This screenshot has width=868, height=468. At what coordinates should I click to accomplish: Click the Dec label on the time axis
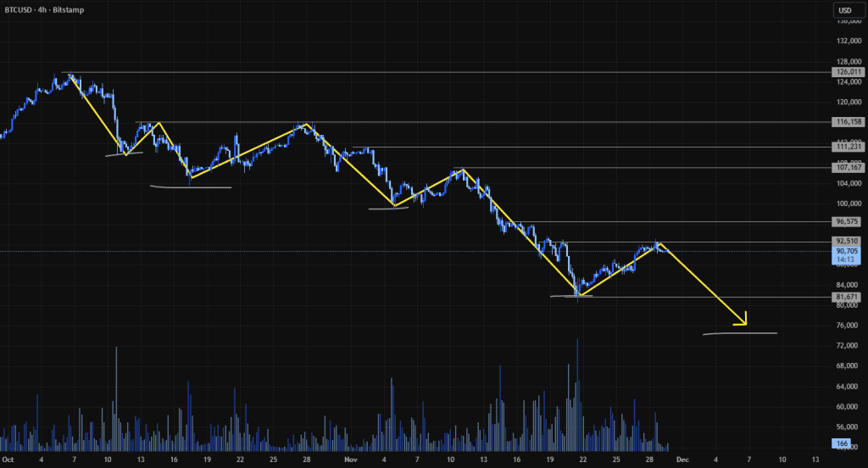pyautogui.click(x=682, y=459)
